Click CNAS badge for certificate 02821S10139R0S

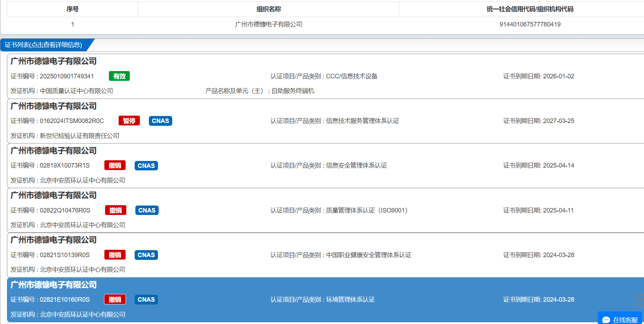point(146,255)
